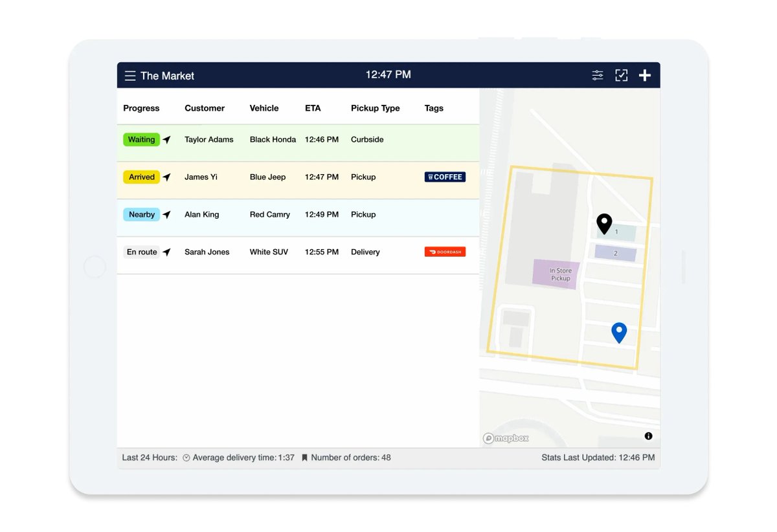Sort by Tags column header
This screenshot has width=777, height=532.
pyautogui.click(x=434, y=108)
